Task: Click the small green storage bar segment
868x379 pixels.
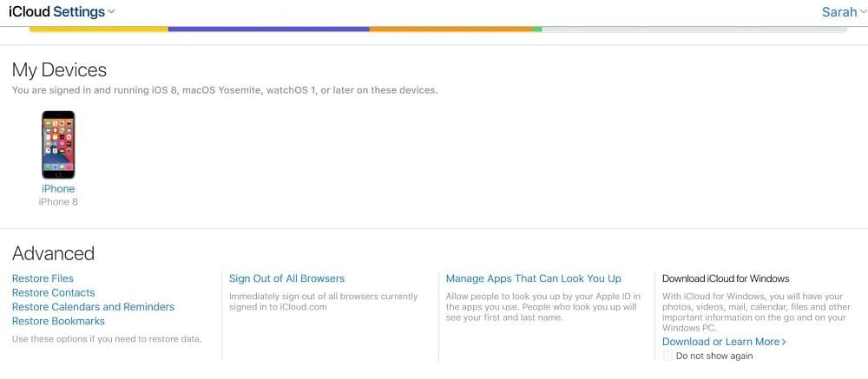Action: click(537, 29)
